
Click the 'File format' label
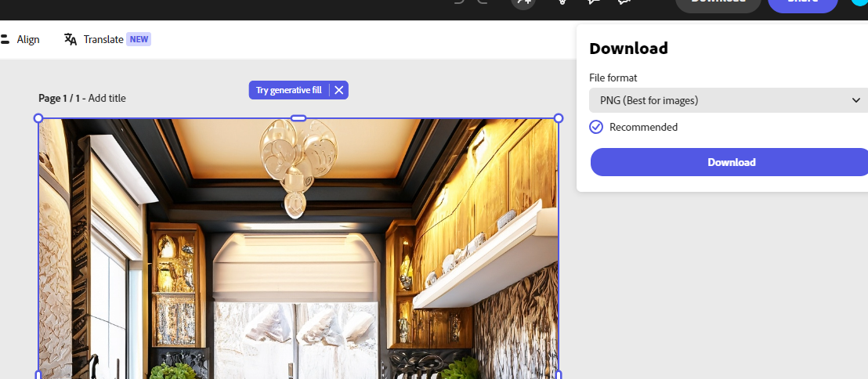[613, 78]
